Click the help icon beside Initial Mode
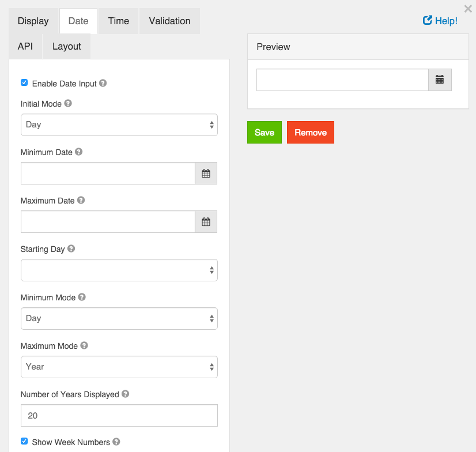476x452 pixels. 68,103
